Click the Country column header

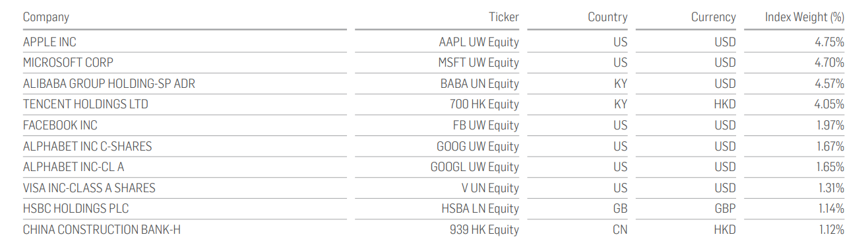pyautogui.click(x=607, y=17)
